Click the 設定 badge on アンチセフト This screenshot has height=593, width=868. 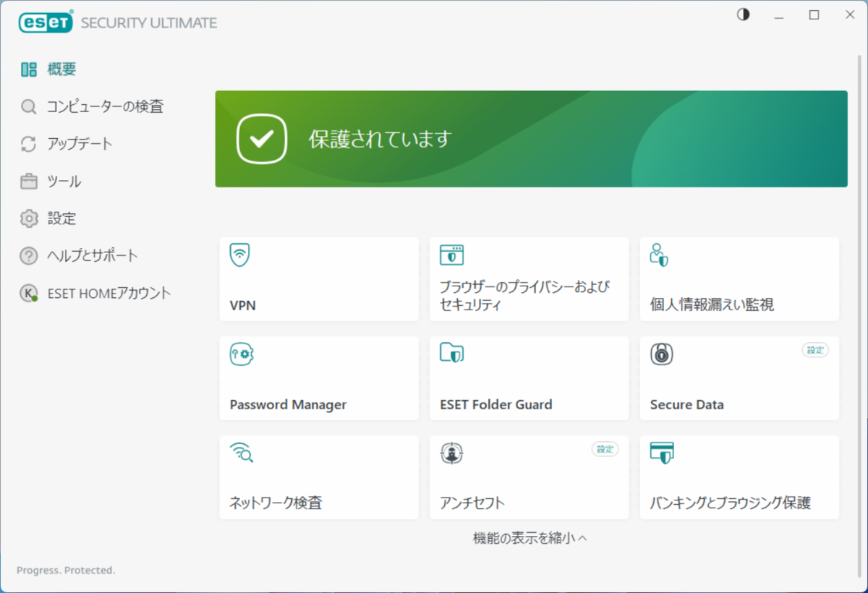point(605,449)
